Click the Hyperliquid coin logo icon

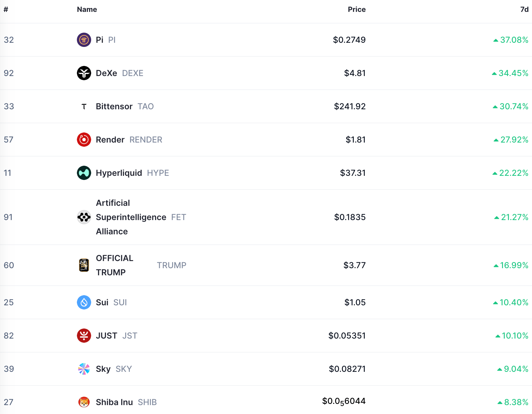(84, 173)
